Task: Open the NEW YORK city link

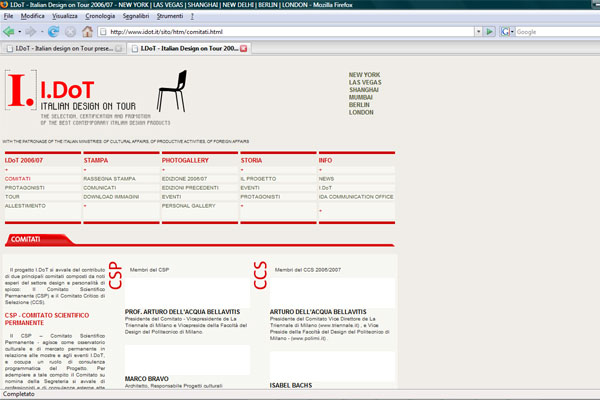Action: 364,75
